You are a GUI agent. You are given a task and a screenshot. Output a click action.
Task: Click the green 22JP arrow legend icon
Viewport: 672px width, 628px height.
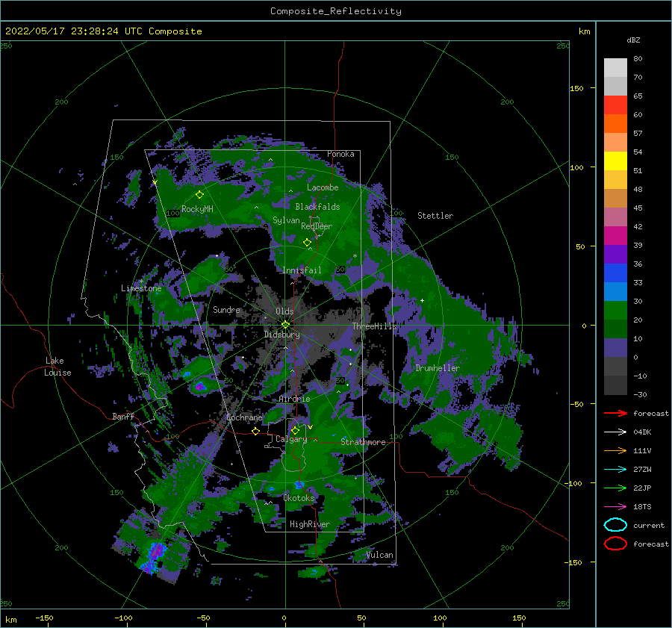pyautogui.click(x=615, y=488)
